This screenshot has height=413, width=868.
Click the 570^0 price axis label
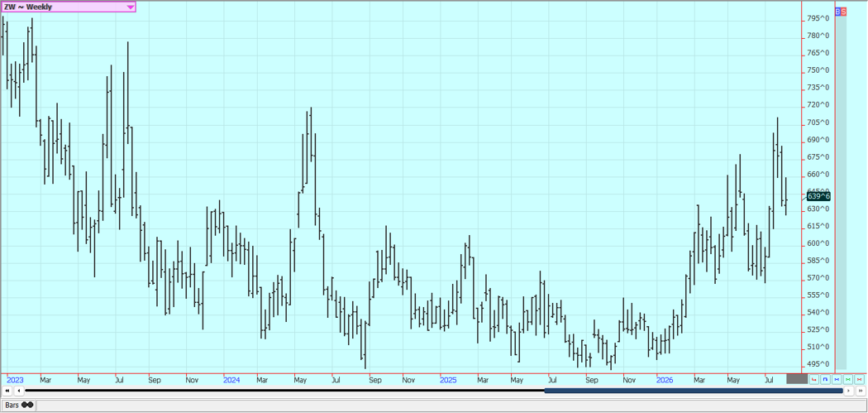coord(818,278)
